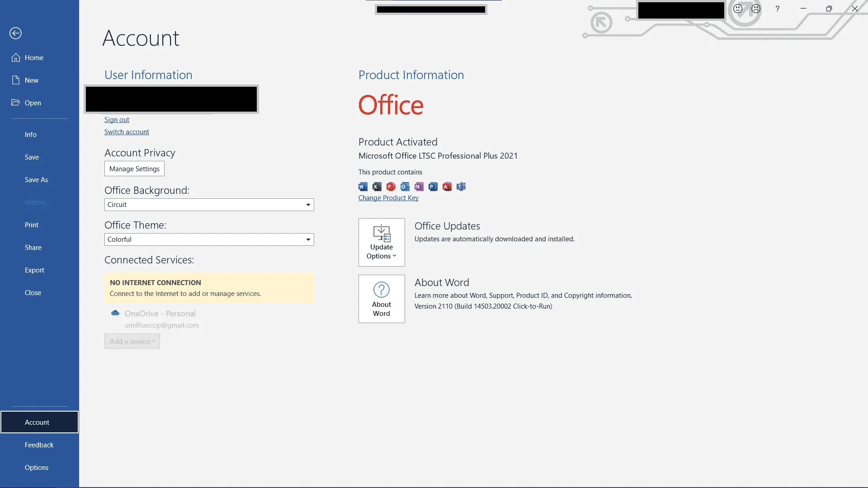Click the Switch account link
Viewport: 868px width, 488px height.
[x=127, y=132]
